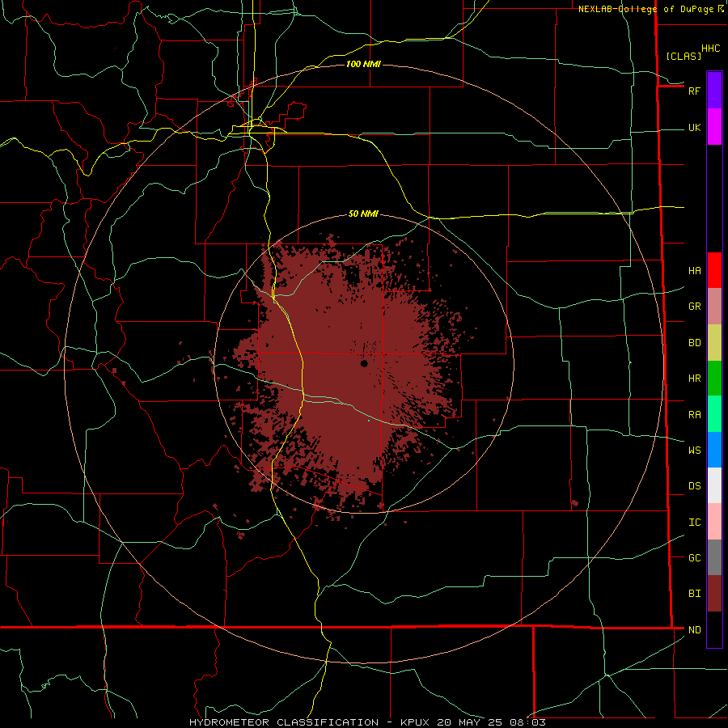Click the "KPUX" station identifier in the footer
The height and width of the screenshot is (728, 728).
pyautogui.click(x=415, y=722)
